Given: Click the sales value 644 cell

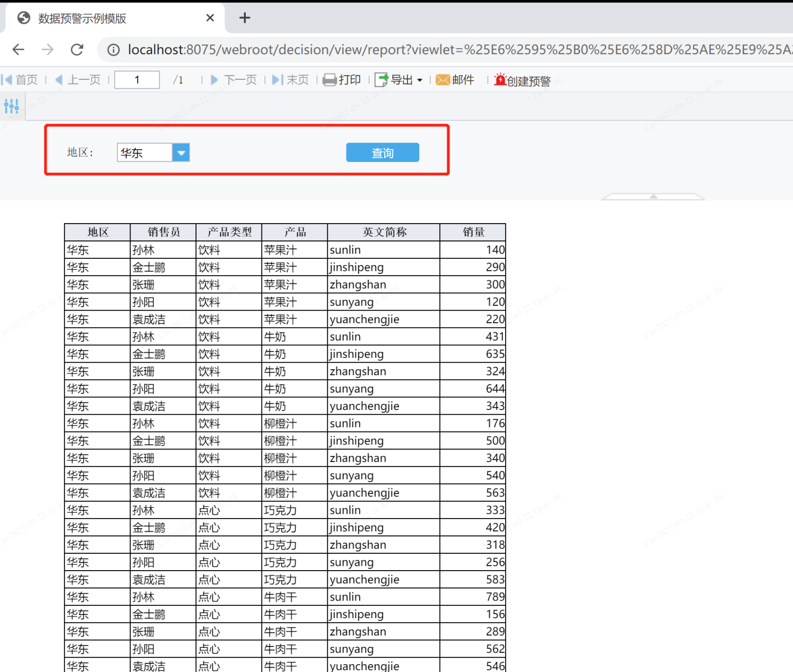Looking at the screenshot, I should (x=473, y=389).
